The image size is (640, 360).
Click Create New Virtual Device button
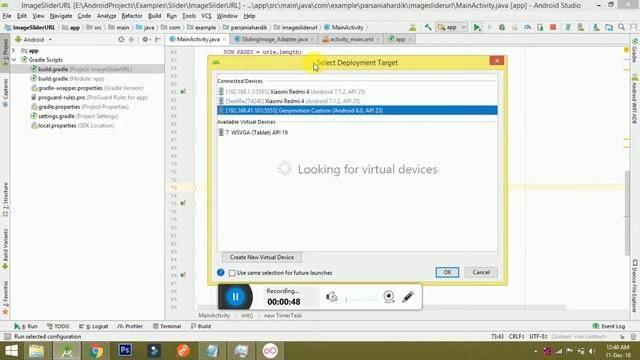262,257
